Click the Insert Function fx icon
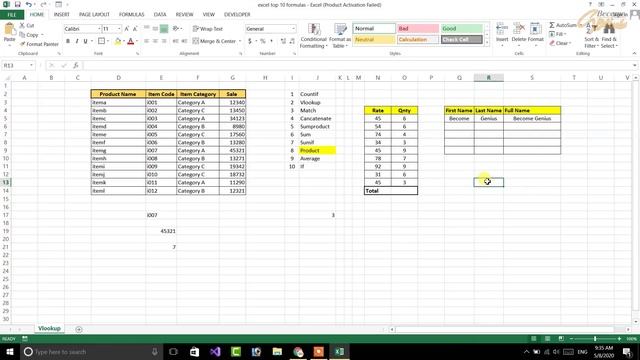This screenshot has height=360, width=640. (x=76, y=65)
